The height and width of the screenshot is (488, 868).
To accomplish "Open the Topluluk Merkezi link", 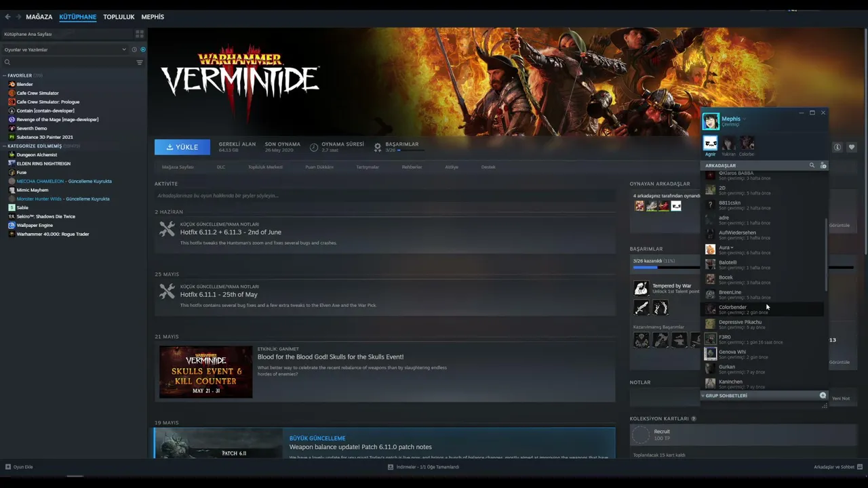I will (265, 167).
